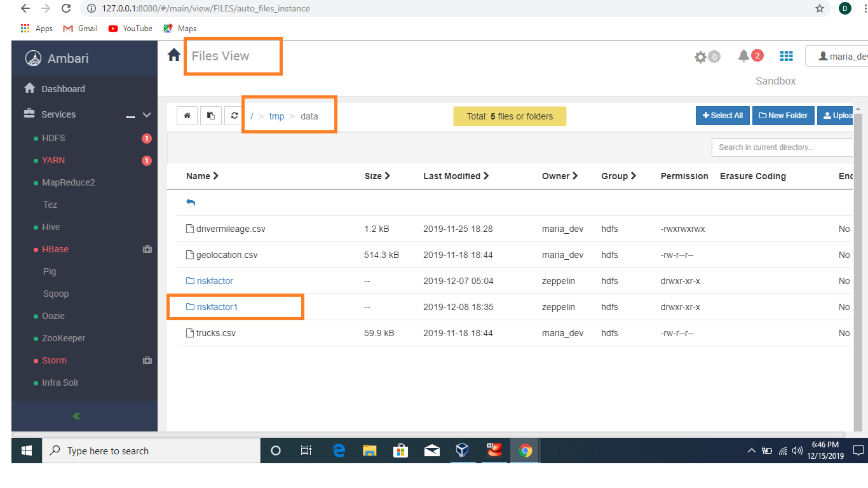Open the clipboard/paste icon in file toolbar
Image resolution: width=868 pixels, height=488 pixels.
[211, 116]
